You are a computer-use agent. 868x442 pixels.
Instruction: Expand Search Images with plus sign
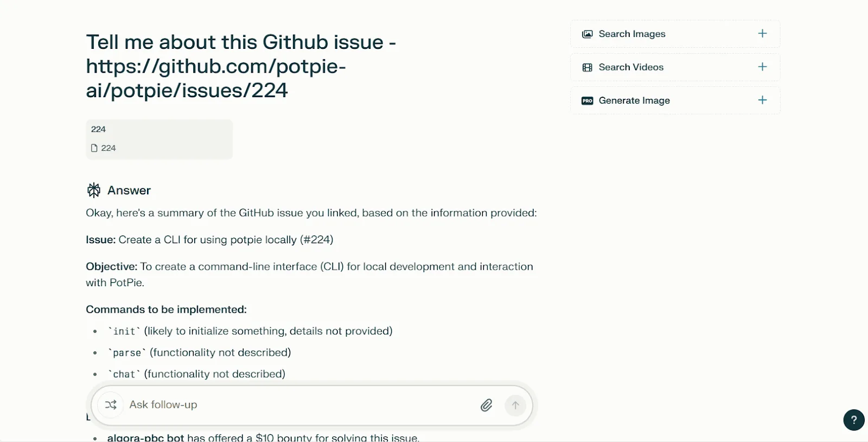(762, 34)
